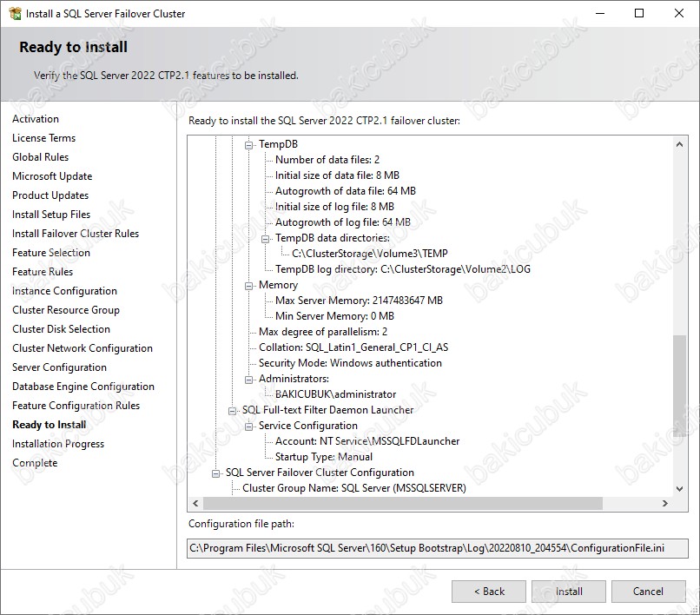Collapse SQL Full-text Filter Daemon Launcher node
The height and width of the screenshot is (615, 700).
(x=232, y=411)
